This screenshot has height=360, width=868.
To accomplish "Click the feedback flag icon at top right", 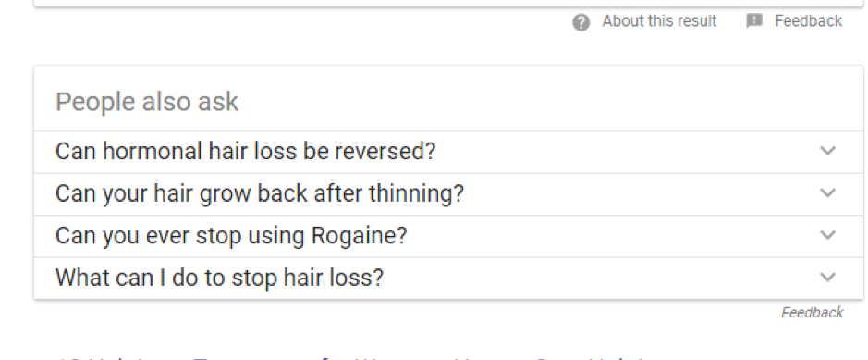I will coord(754,21).
